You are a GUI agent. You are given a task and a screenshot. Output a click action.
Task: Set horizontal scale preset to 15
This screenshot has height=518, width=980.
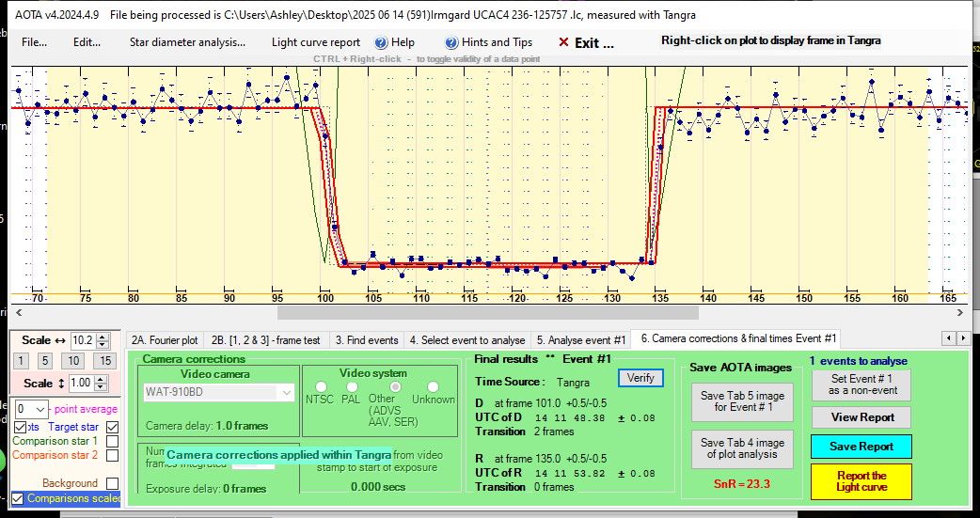pos(105,361)
